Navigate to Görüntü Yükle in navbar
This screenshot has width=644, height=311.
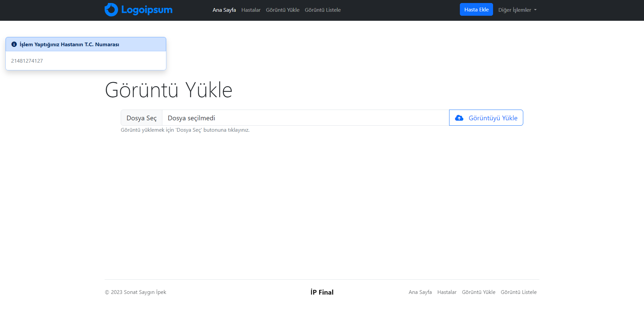(x=282, y=10)
